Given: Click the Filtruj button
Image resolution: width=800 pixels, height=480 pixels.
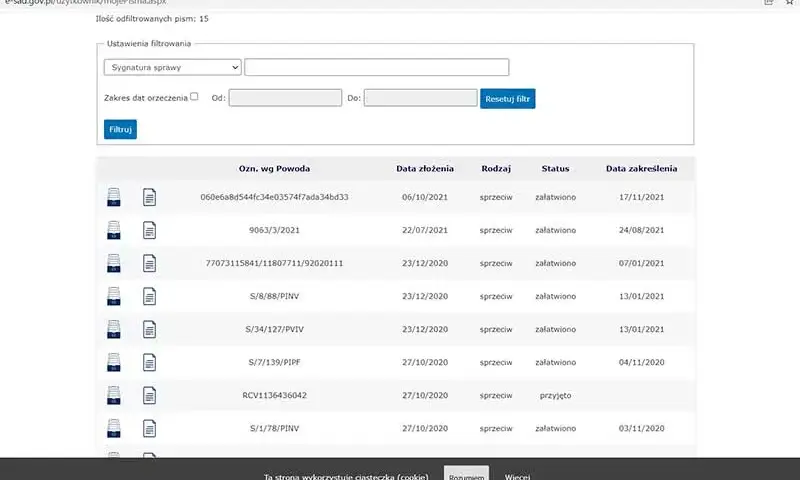Looking at the screenshot, I should pos(120,130).
